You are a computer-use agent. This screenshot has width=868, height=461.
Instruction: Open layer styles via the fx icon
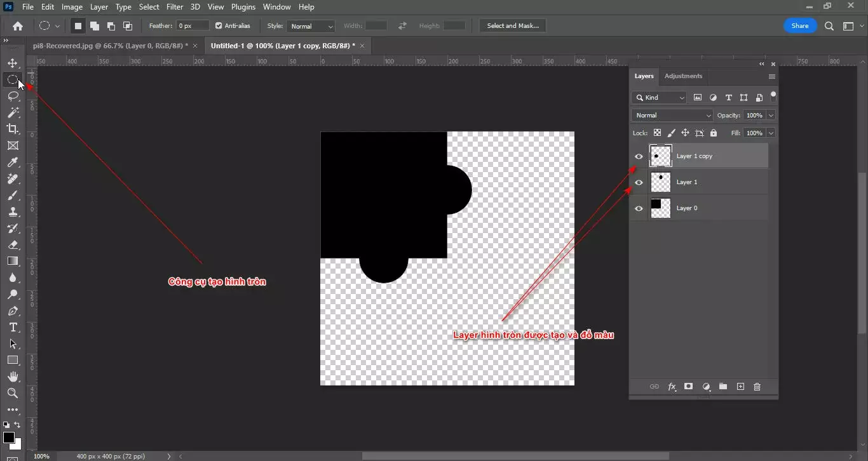point(672,386)
